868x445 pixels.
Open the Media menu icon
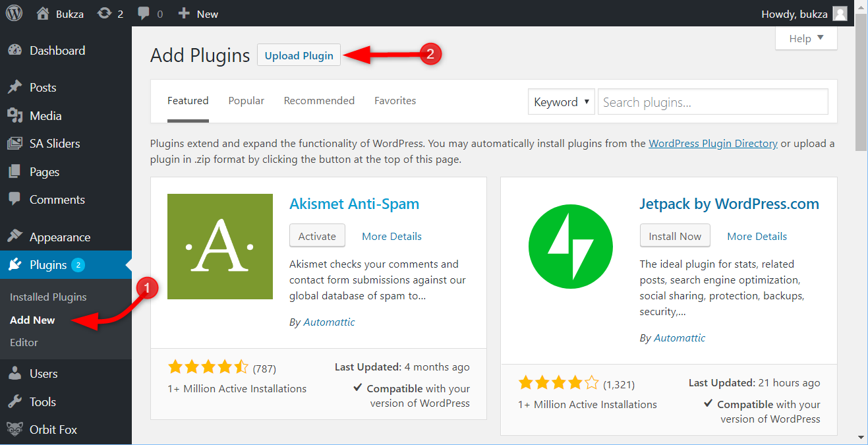pyautogui.click(x=15, y=115)
